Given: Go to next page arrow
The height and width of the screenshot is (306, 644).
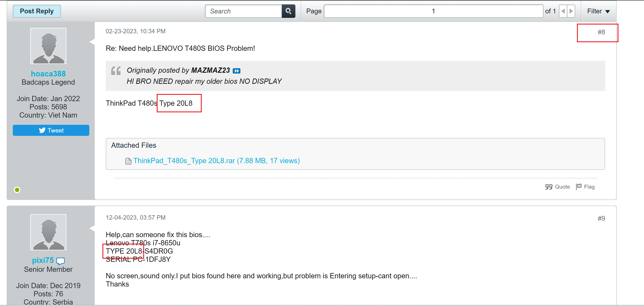Looking at the screenshot, I should point(571,11).
